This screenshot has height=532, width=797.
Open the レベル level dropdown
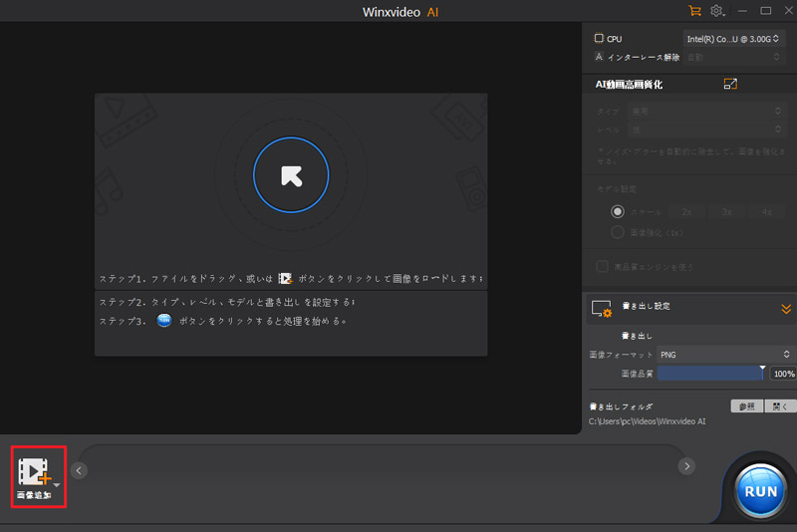point(706,130)
